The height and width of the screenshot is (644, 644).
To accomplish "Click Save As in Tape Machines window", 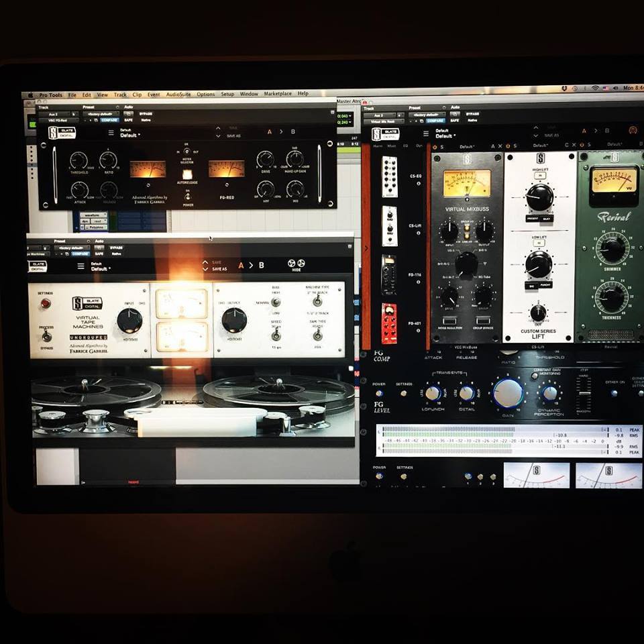I will pos(219,269).
